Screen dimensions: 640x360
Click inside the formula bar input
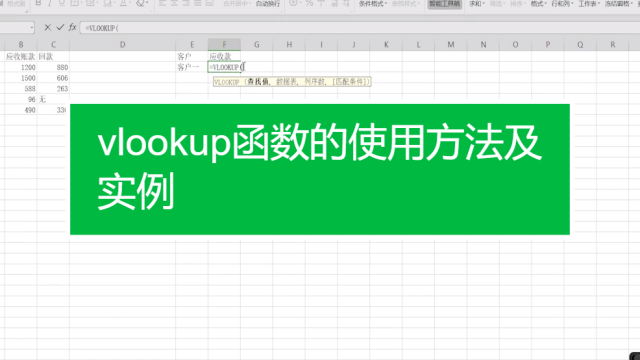click(x=359, y=28)
